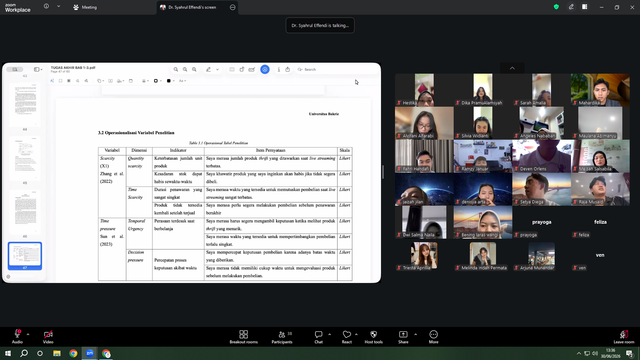Viewport: 640px width, 360px height.
Task: Select the text selection tool in markup bar
Action: click(x=52, y=81)
